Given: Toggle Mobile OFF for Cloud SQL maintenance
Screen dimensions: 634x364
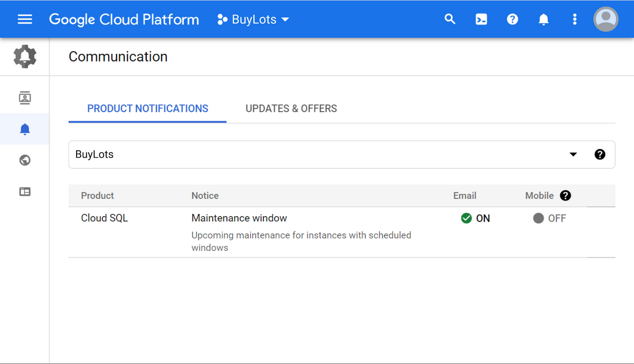Looking at the screenshot, I should (x=550, y=218).
